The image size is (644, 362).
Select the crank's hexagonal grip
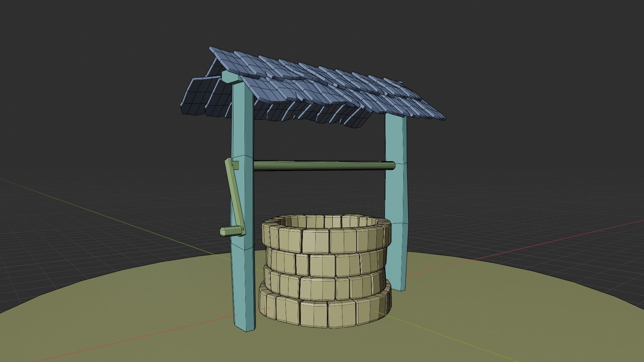click(x=231, y=231)
